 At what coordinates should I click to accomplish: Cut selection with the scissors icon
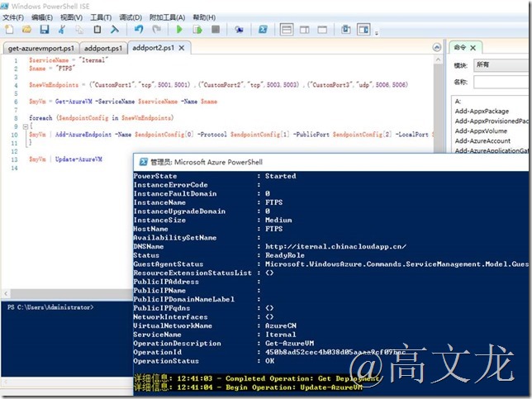point(62,30)
